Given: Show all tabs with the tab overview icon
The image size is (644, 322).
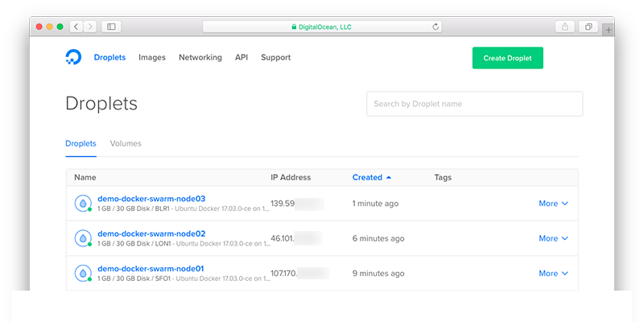Looking at the screenshot, I should (588, 27).
